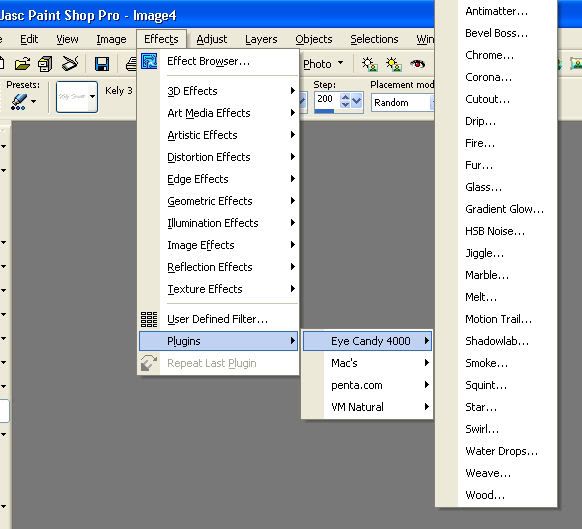
Task: Choose User Defined Filter entry
Action: pyautogui.click(x=218, y=319)
